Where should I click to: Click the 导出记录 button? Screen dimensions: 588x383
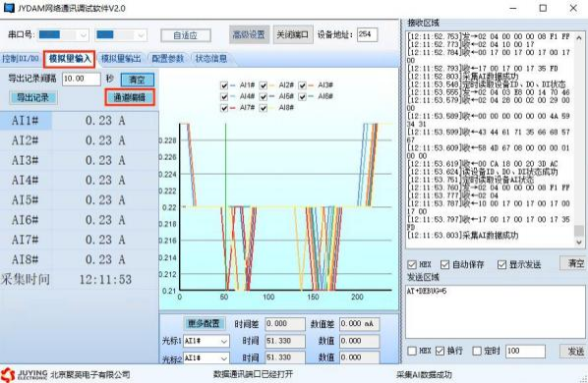(x=33, y=98)
